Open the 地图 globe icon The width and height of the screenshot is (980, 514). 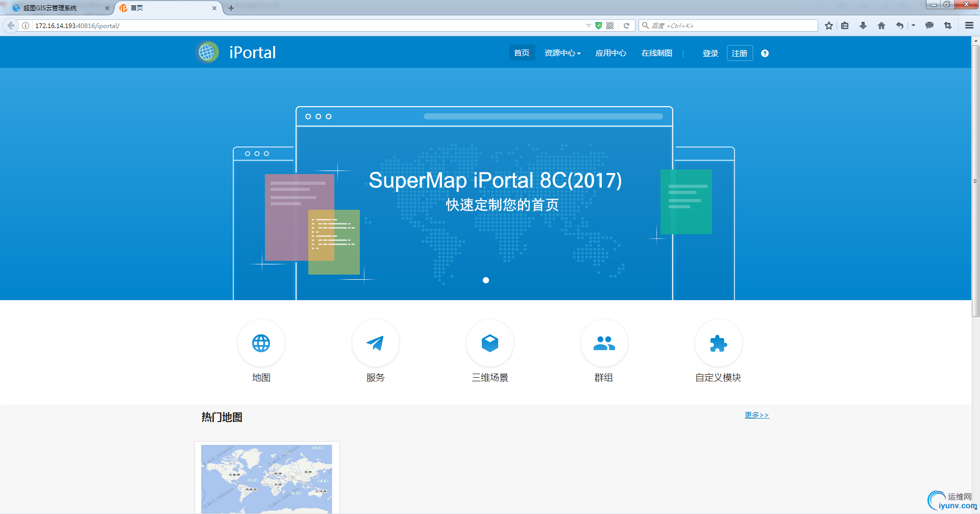pos(261,343)
